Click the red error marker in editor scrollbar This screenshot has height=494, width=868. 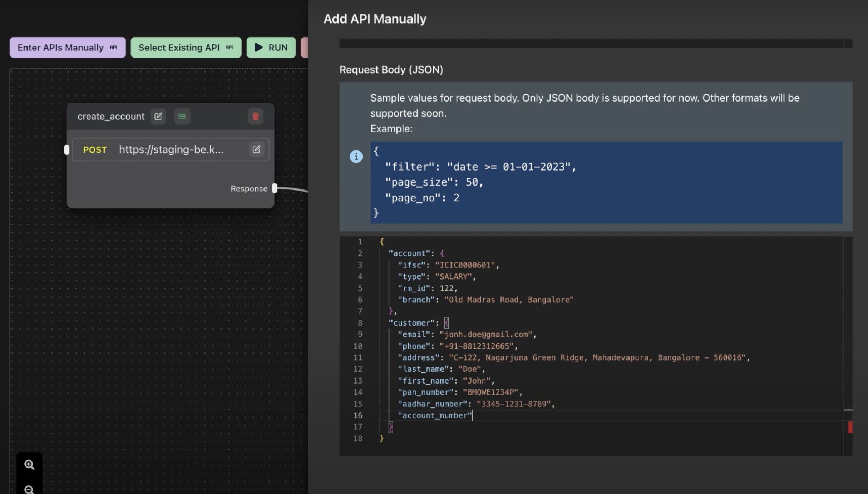point(850,427)
